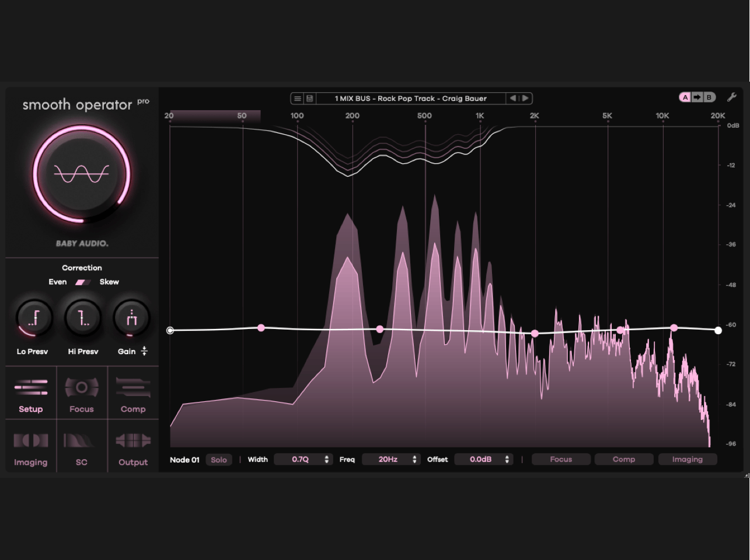Image resolution: width=750 pixels, height=560 pixels.
Task: Click the Freq value field 20Hz
Action: 391,460
